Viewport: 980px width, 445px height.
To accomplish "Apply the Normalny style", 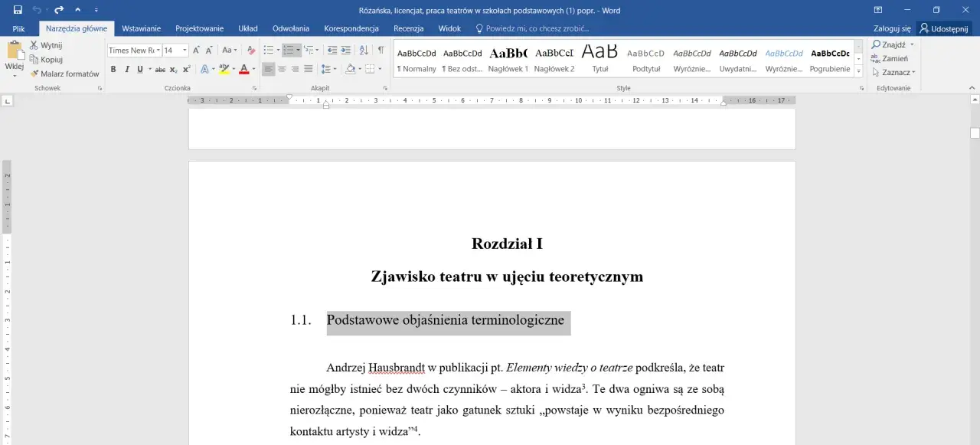I will pyautogui.click(x=416, y=60).
